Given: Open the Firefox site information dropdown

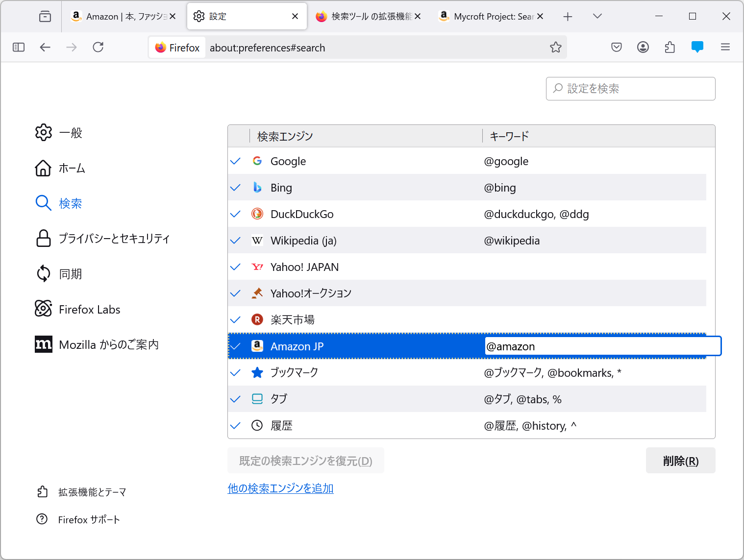Looking at the screenshot, I should pyautogui.click(x=177, y=47).
